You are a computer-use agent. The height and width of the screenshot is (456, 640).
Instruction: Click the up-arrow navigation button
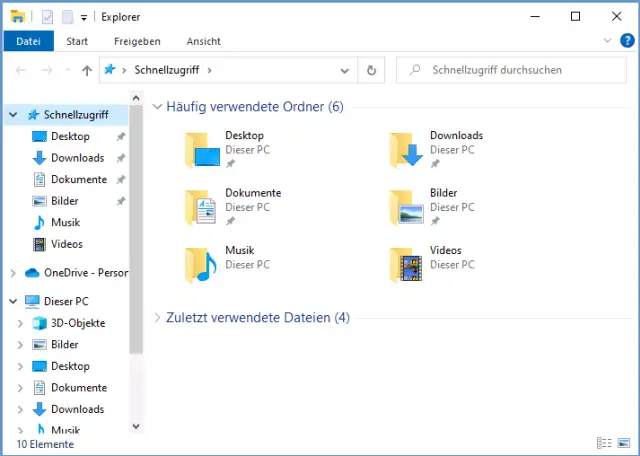click(x=87, y=70)
